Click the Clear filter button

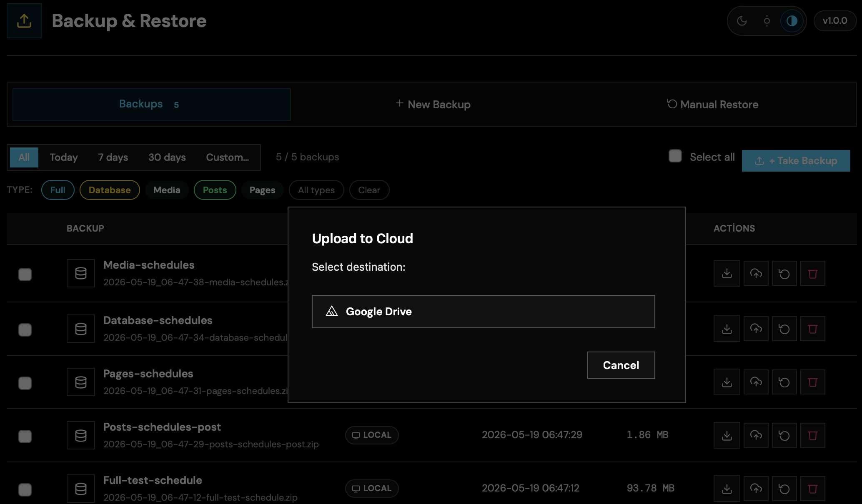click(369, 190)
